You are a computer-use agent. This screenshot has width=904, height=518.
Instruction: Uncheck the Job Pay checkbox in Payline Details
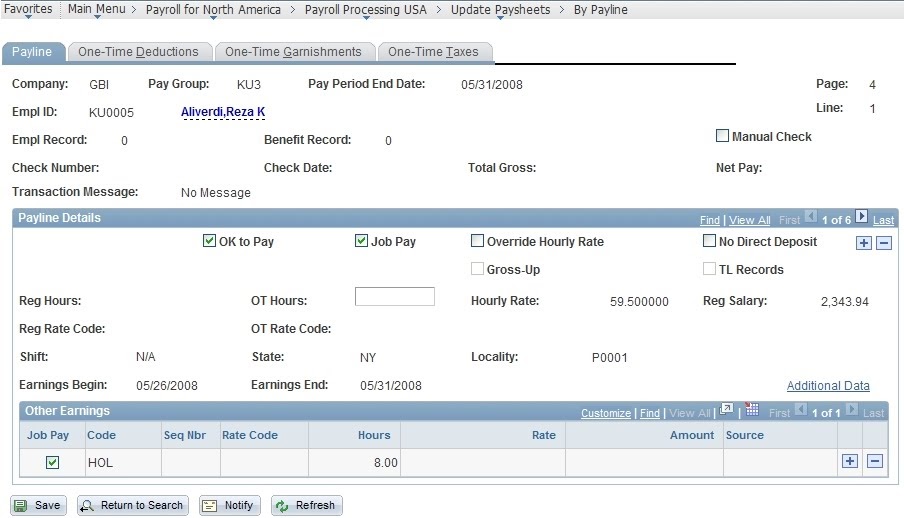point(361,241)
